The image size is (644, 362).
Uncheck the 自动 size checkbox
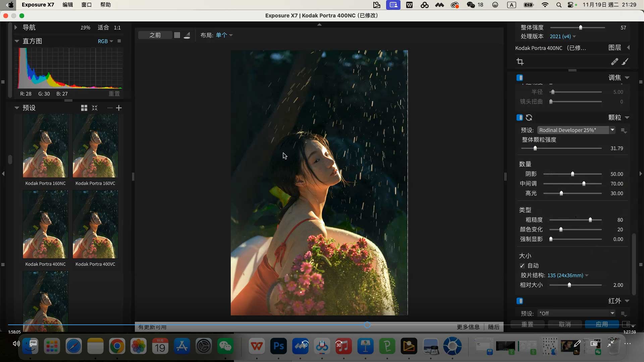pyautogui.click(x=522, y=266)
